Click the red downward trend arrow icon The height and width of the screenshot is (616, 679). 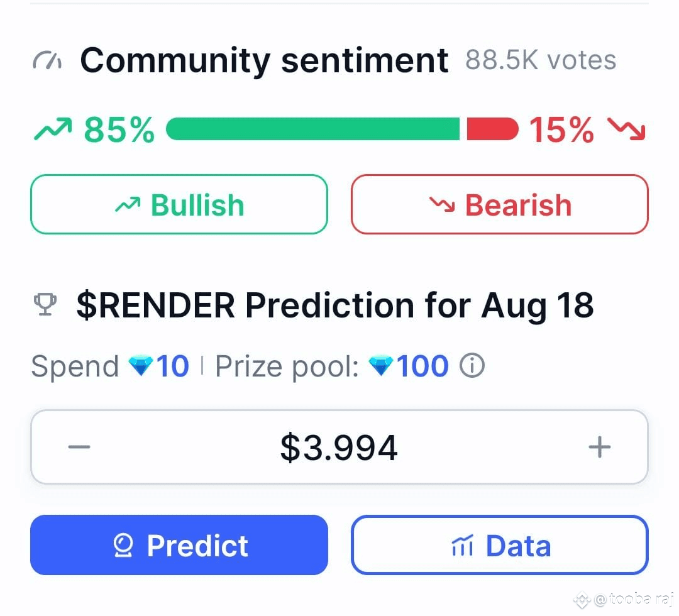[627, 129]
